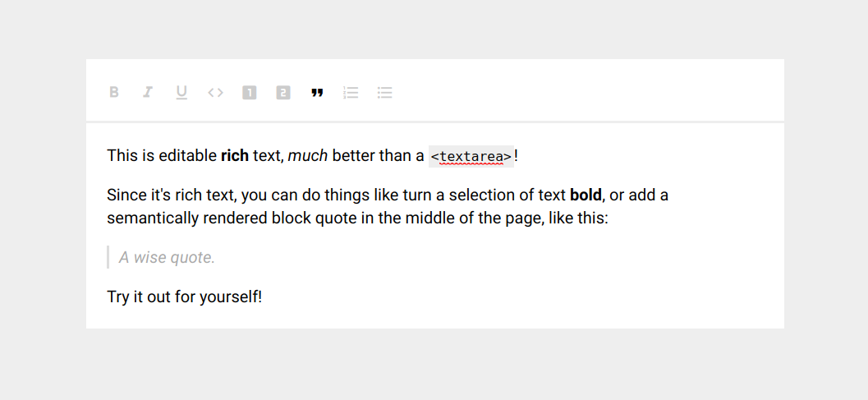This screenshot has width=868, height=400.
Task: Place cursor in "Try it out for yourself!" line
Action: point(184,297)
